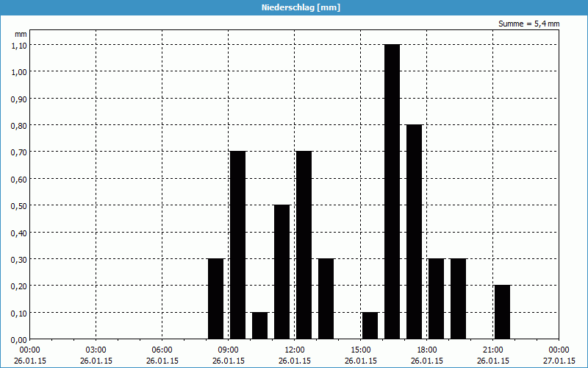This screenshot has height=368, width=588.
Task: Click the first bar just before 09:00
Action: pos(215,298)
